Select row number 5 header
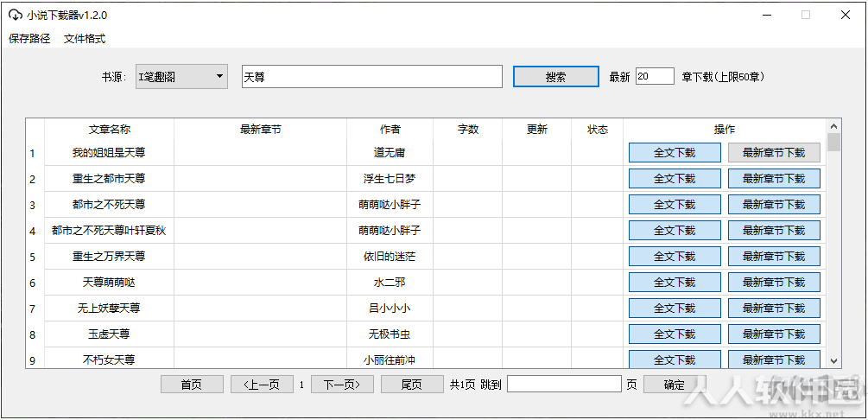 pos(35,257)
